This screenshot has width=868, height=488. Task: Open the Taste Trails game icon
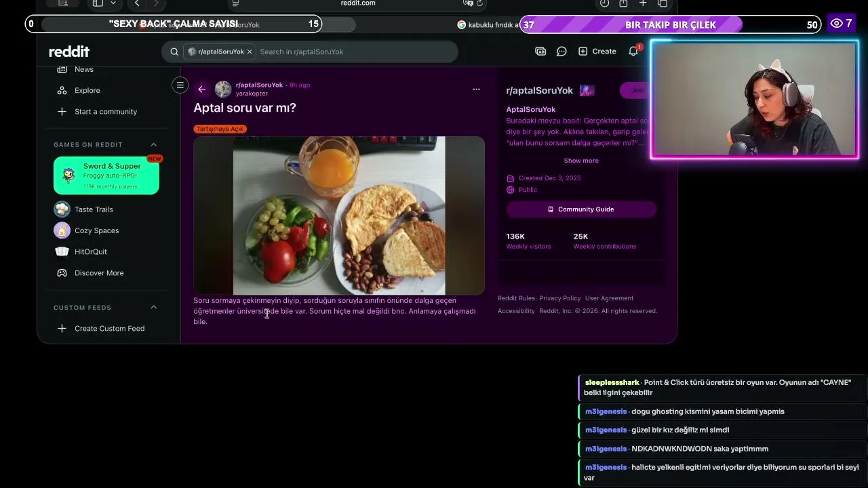tap(62, 209)
